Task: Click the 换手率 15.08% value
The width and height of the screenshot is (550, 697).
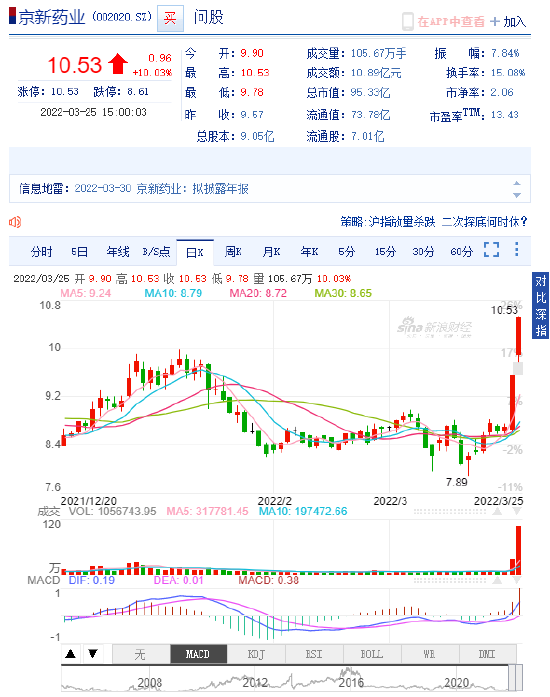Action: (x=508, y=72)
